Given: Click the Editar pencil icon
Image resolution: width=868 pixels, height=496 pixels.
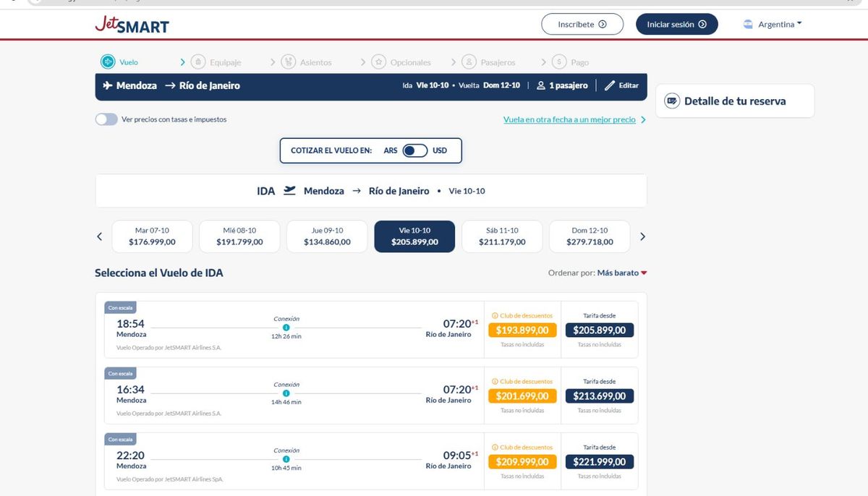Looking at the screenshot, I should (x=608, y=85).
